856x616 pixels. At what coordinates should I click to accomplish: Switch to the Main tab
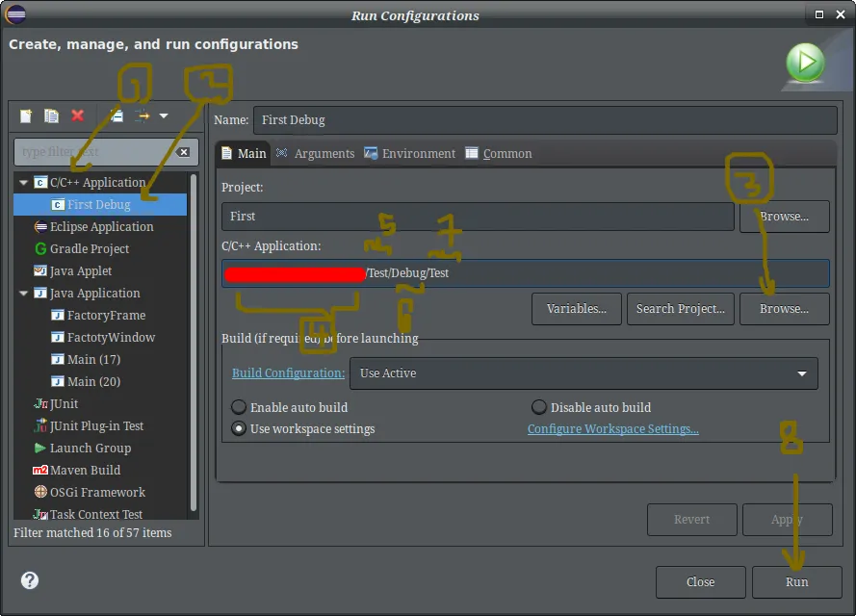(x=245, y=154)
